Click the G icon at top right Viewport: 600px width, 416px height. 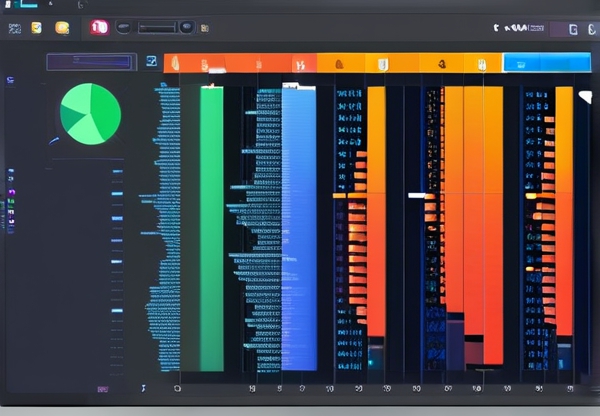pos(573,29)
